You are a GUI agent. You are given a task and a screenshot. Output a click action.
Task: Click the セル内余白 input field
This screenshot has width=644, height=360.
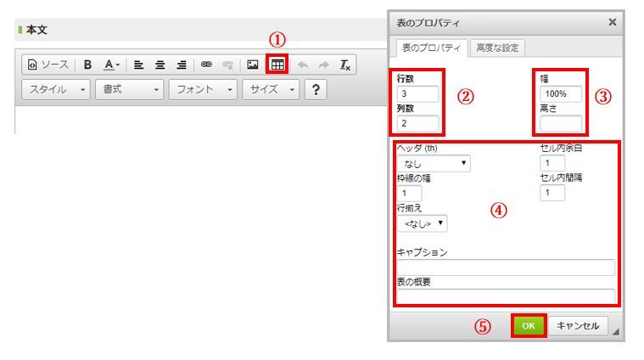(552, 163)
